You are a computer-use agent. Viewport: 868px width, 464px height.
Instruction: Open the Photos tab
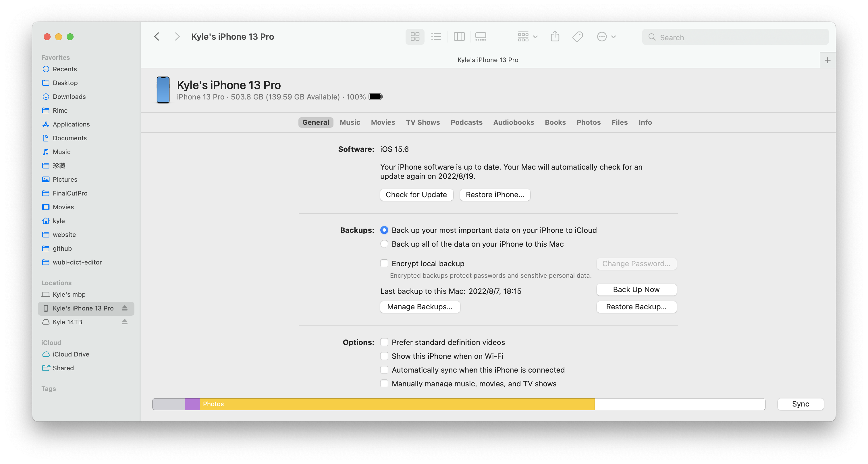pyautogui.click(x=588, y=122)
